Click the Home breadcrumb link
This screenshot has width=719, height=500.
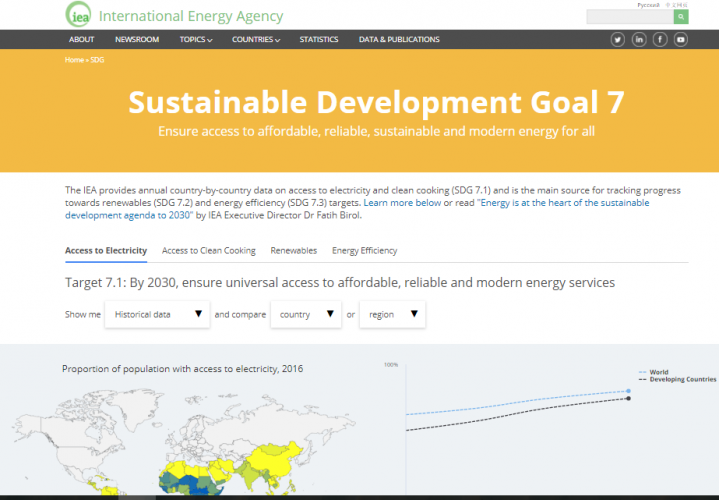pyautogui.click(x=74, y=60)
